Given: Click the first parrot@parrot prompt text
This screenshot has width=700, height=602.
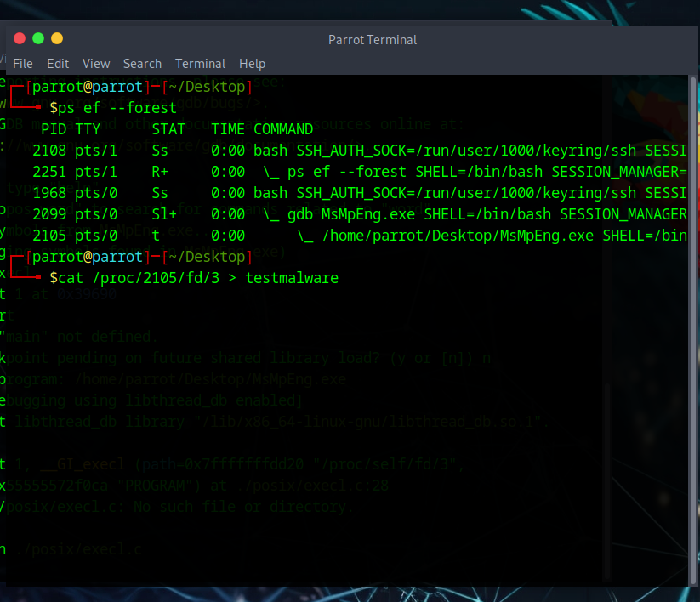Looking at the screenshot, I should click(x=88, y=87).
